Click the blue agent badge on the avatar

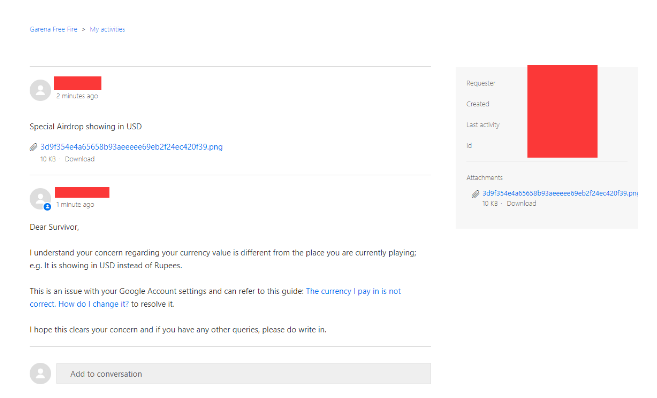[47, 207]
